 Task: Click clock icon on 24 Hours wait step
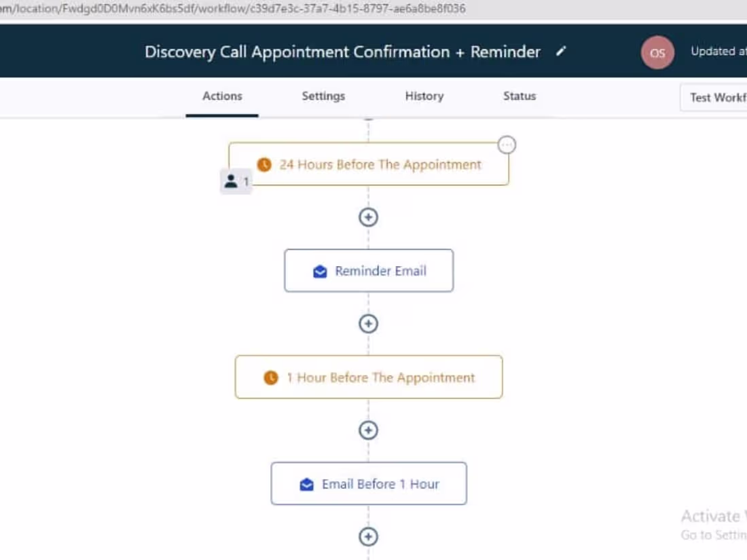tap(264, 165)
